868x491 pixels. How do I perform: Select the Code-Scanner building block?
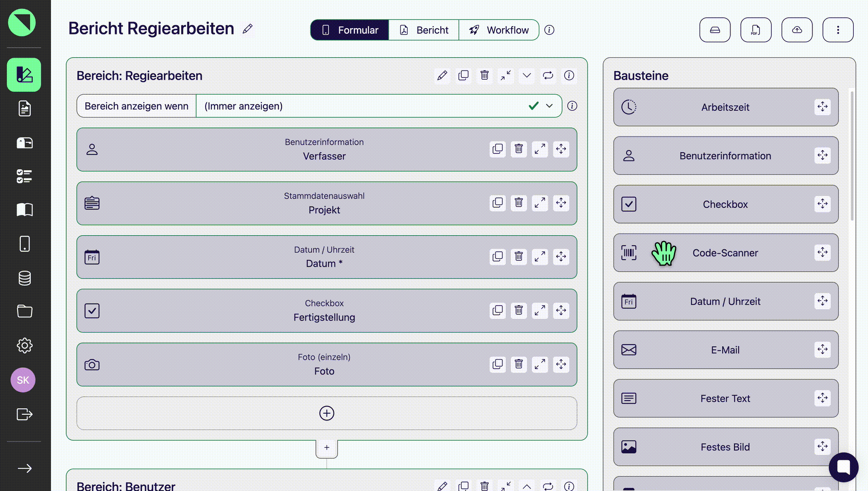point(725,253)
